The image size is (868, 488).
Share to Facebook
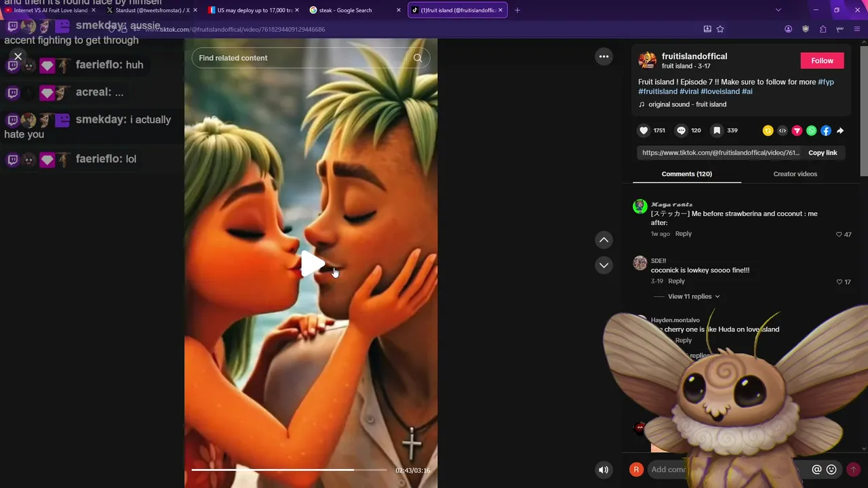(x=825, y=131)
